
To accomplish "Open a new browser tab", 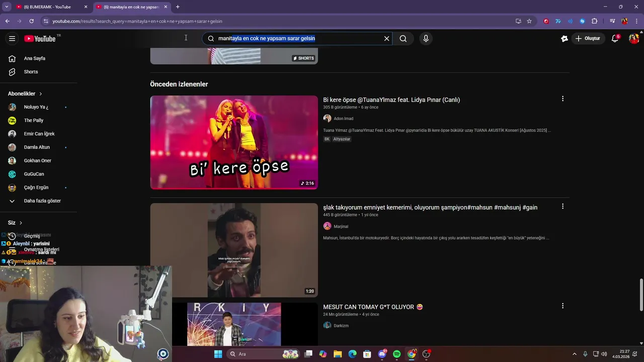I will (x=178, y=7).
